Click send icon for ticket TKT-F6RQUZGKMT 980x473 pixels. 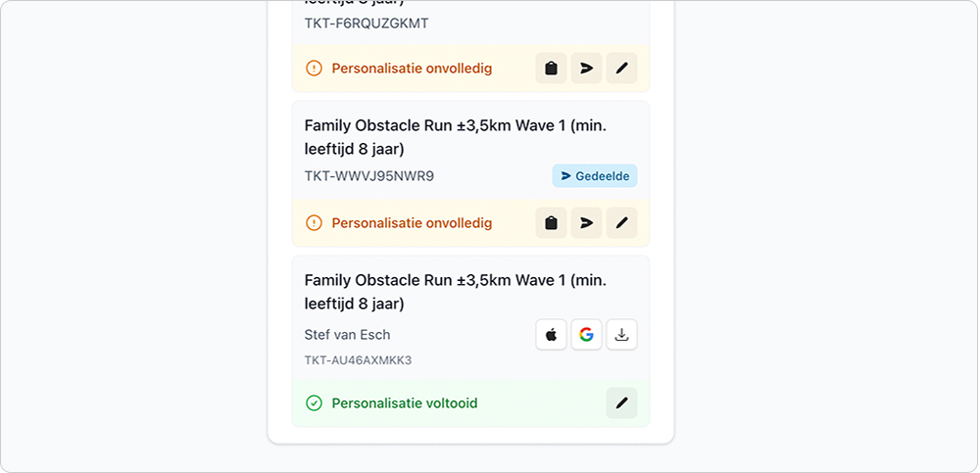[586, 69]
